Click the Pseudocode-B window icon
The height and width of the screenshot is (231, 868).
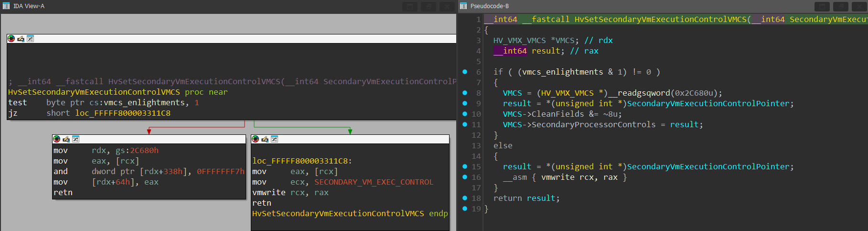click(463, 6)
